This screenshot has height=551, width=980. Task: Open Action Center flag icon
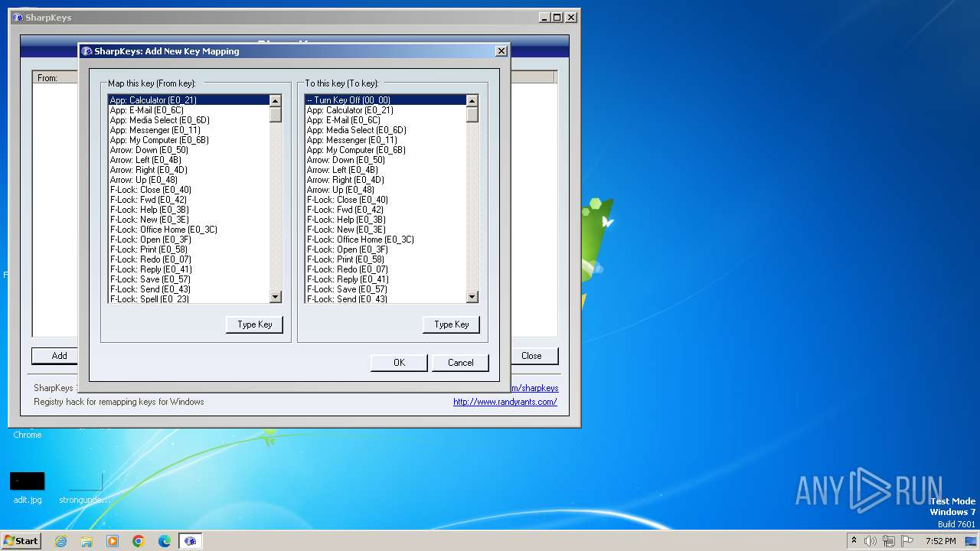tap(907, 541)
